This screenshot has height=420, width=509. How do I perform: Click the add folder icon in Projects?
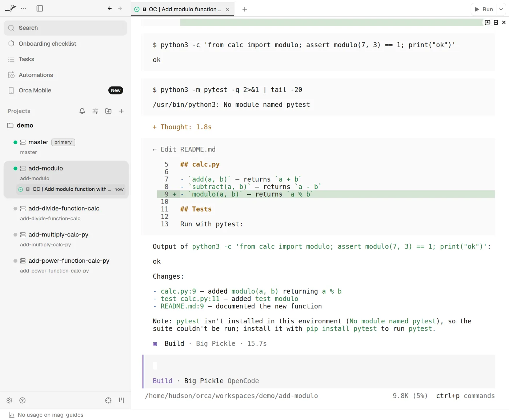point(108,111)
